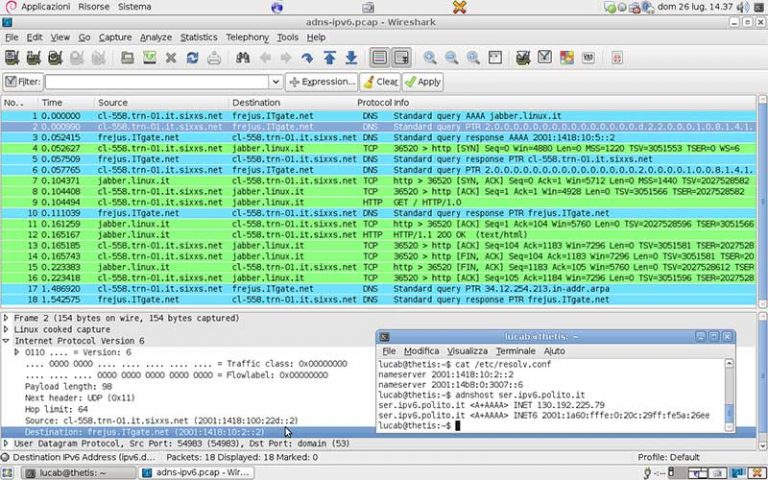Screen dimensions: 768x480
Task: Select packet 17 PTR 34.12.254.213.in-addr.arpa
Action: tap(378, 289)
